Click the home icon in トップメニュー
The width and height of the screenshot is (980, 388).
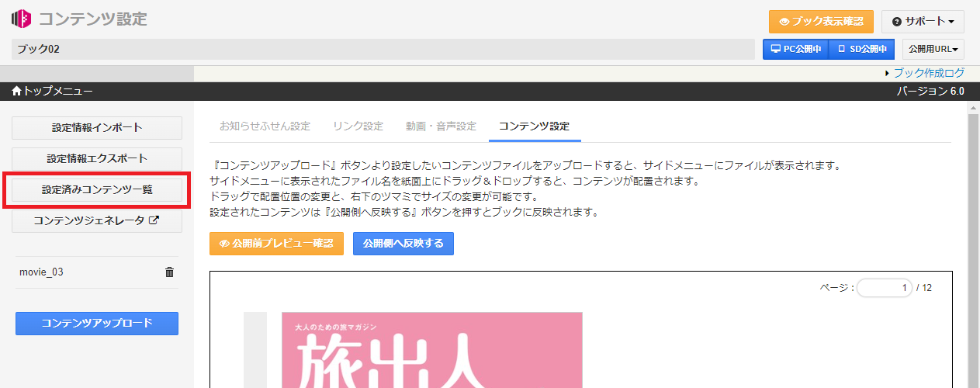pyautogui.click(x=17, y=92)
